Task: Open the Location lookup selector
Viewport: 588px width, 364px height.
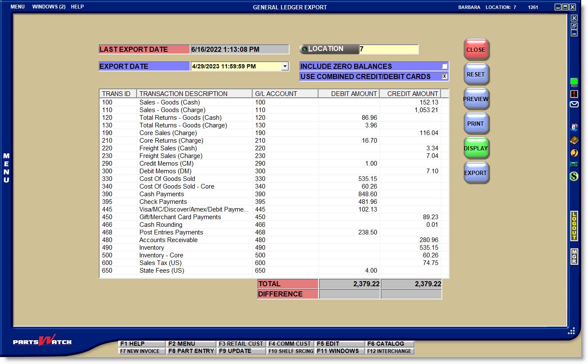Action: coord(304,49)
